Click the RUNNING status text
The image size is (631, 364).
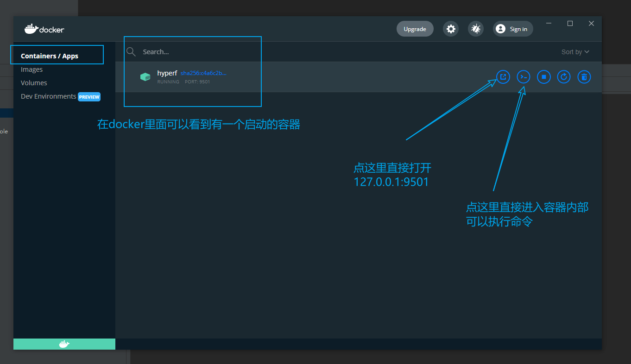(x=168, y=82)
